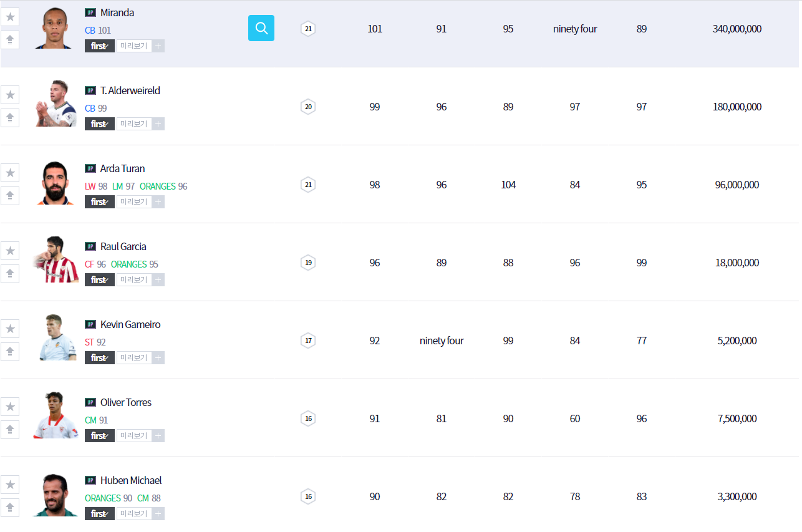
Task: Click the hexagon level 17 badge for Gameiro
Action: 307,341
